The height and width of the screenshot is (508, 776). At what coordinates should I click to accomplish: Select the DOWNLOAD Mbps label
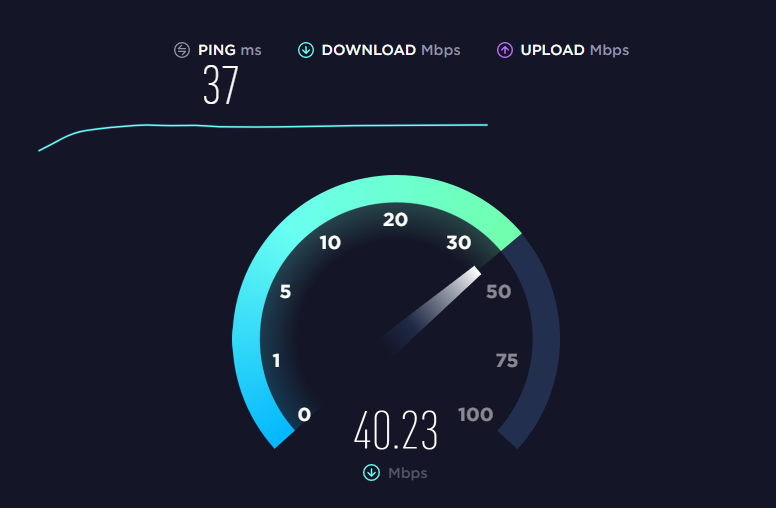pos(391,50)
